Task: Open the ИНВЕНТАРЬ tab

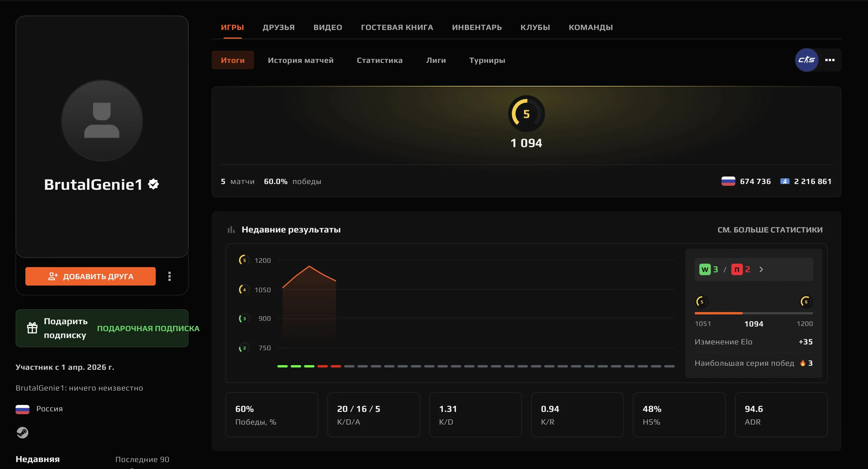Action: 476,27
